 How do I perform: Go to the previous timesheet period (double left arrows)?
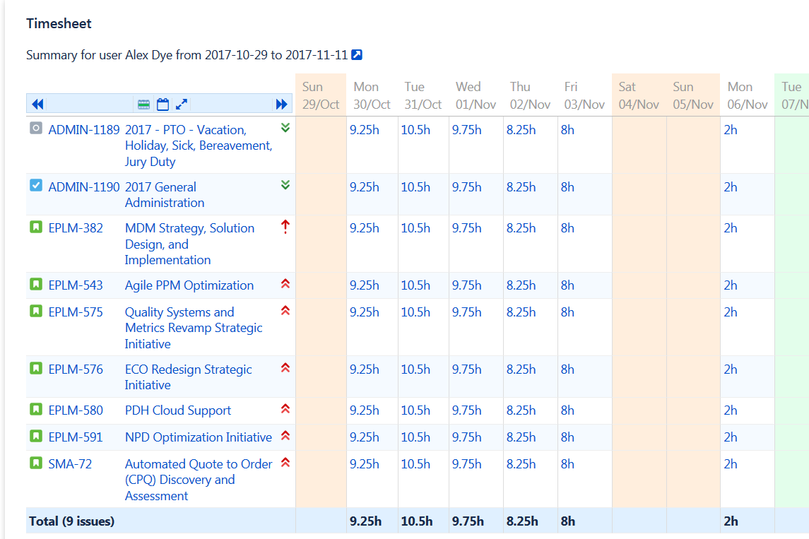[38, 104]
